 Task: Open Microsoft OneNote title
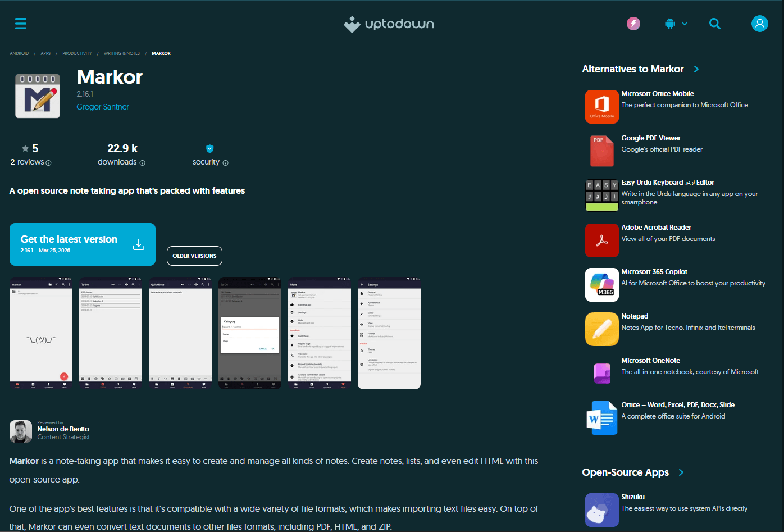[x=651, y=361]
